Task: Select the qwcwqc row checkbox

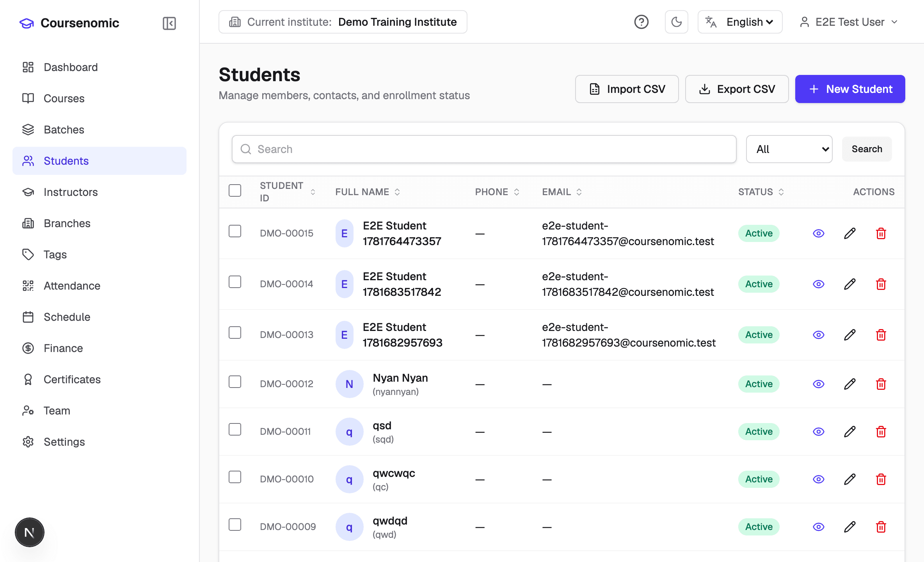Action: coord(235,477)
